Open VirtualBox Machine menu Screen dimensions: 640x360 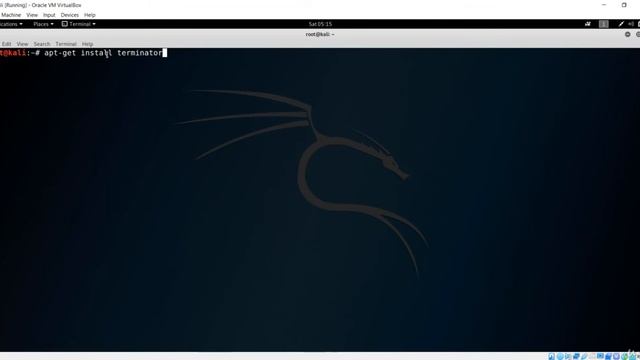[x=11, y=15]
